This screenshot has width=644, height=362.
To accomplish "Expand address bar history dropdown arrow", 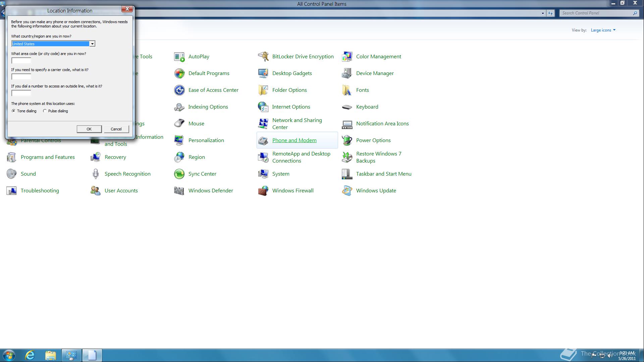I will tap(543, 13).
